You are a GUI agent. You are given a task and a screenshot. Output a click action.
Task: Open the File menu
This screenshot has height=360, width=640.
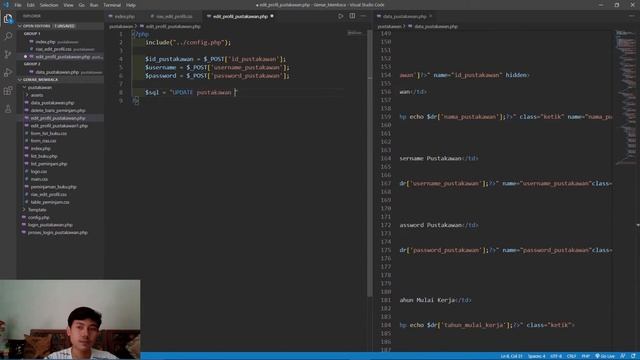tap(18, 5)
